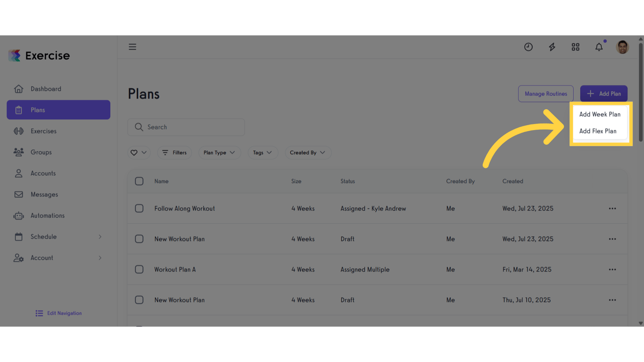Check the Follow Along Workout row checkbox

pyautogui.click(x=139, y=208)
